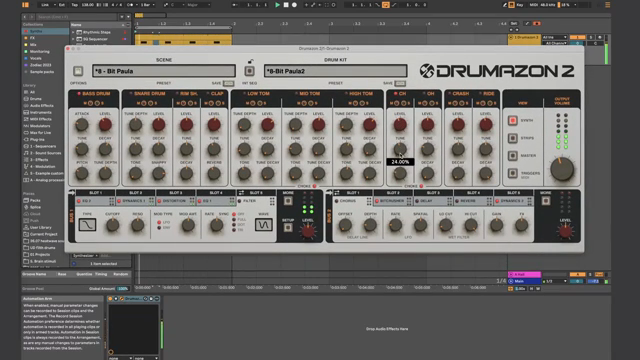Open the 1 Bar quantization dropdown
This screenshot has width=640, height=360.
click(x=147, y=5)
